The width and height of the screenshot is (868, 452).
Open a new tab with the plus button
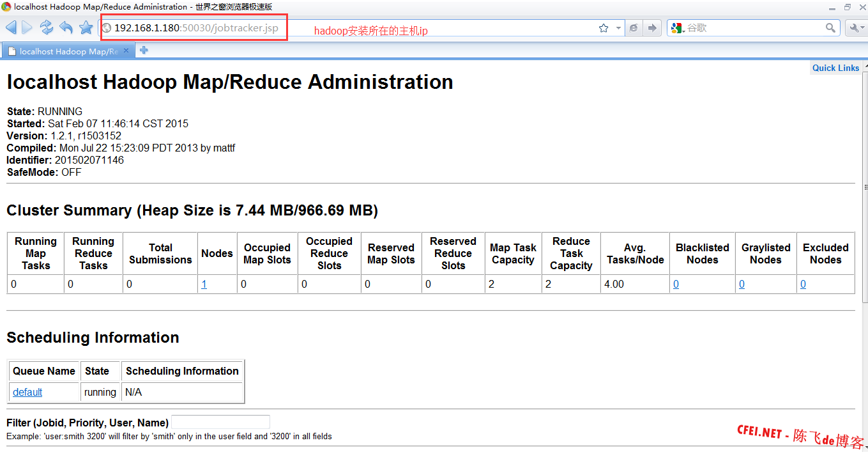[144, 51]
